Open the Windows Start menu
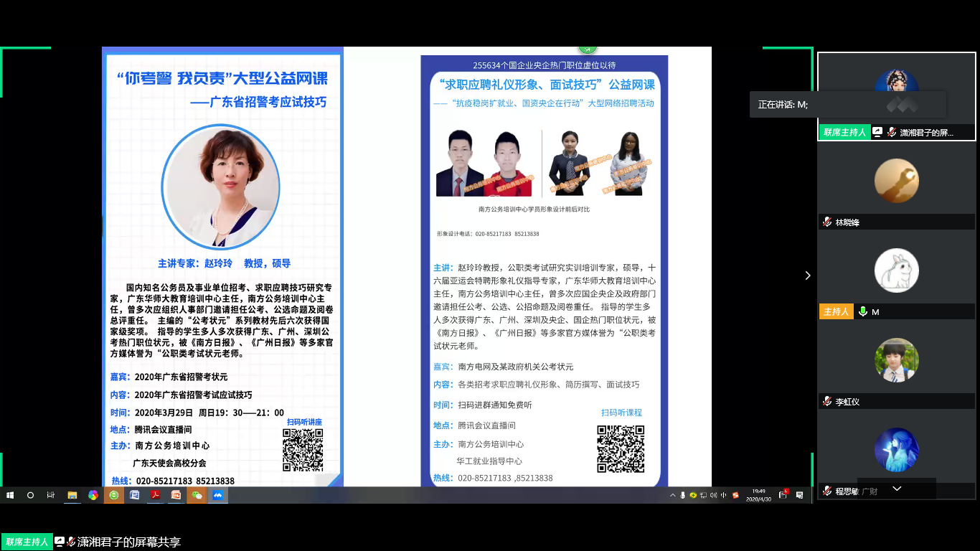This screenshot has height=551, width=980. point(10,495)
